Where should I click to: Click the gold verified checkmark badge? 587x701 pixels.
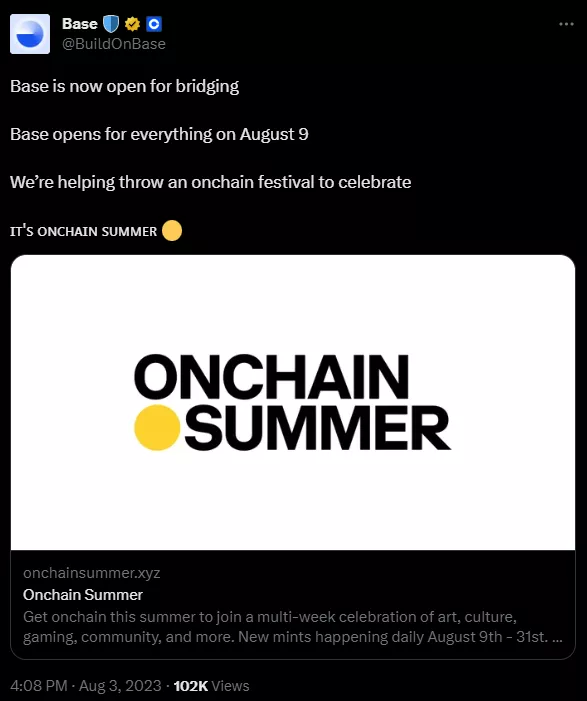[132, 24]
